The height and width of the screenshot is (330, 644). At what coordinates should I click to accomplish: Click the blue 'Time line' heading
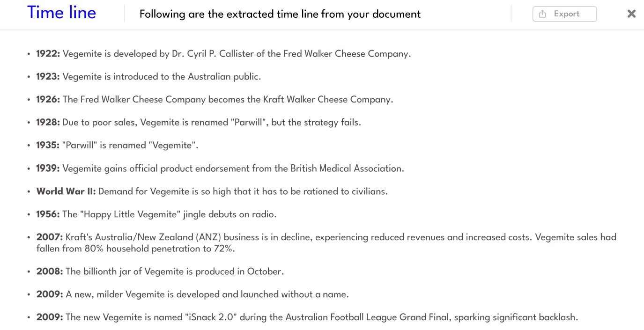61,13
